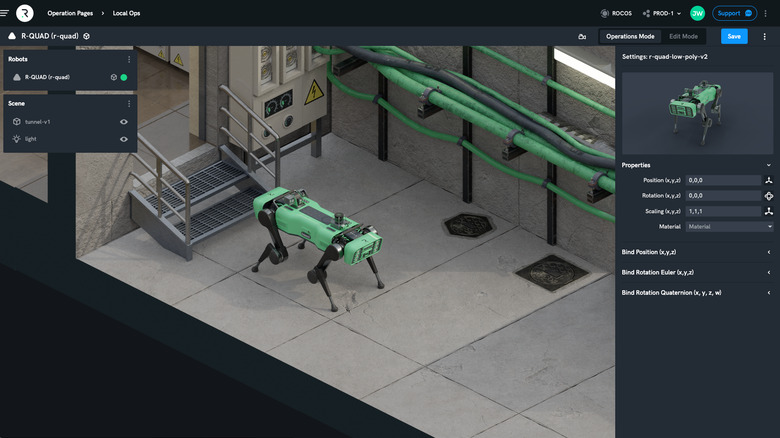This screenshot has width=780, height=438.
Task: Click the Rocos logo icon
Action: pyautogui.click(x=25, y=13)
